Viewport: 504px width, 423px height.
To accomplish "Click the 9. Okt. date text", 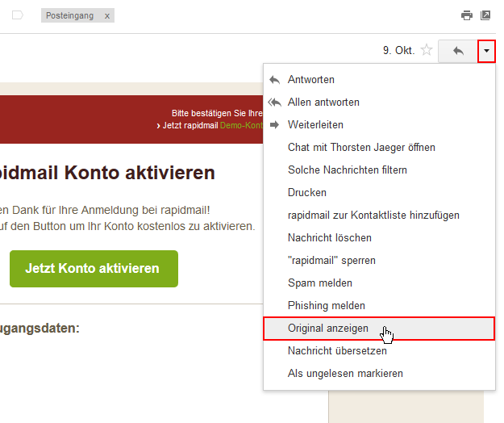I will [398, 51].
